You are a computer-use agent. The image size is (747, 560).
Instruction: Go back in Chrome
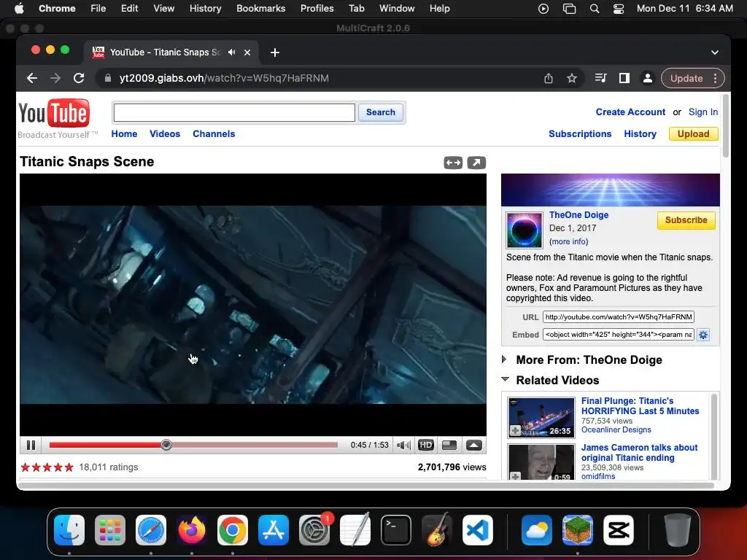(x=32, y=78)
